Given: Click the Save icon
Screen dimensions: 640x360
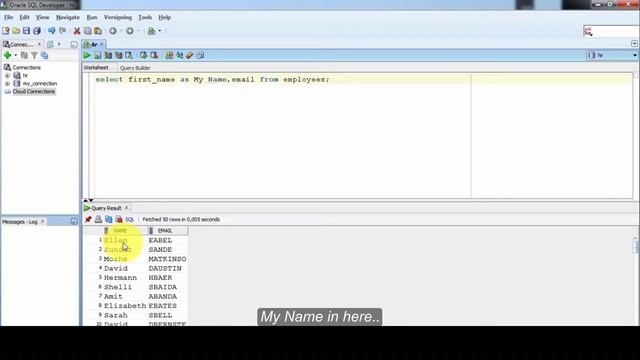Looking at the screenshot, I should click(27, 31).
